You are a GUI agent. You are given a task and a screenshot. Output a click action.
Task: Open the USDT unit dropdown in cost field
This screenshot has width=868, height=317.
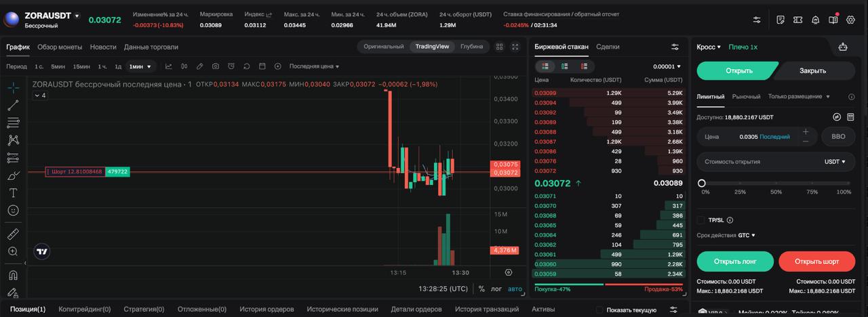(835, 162)
